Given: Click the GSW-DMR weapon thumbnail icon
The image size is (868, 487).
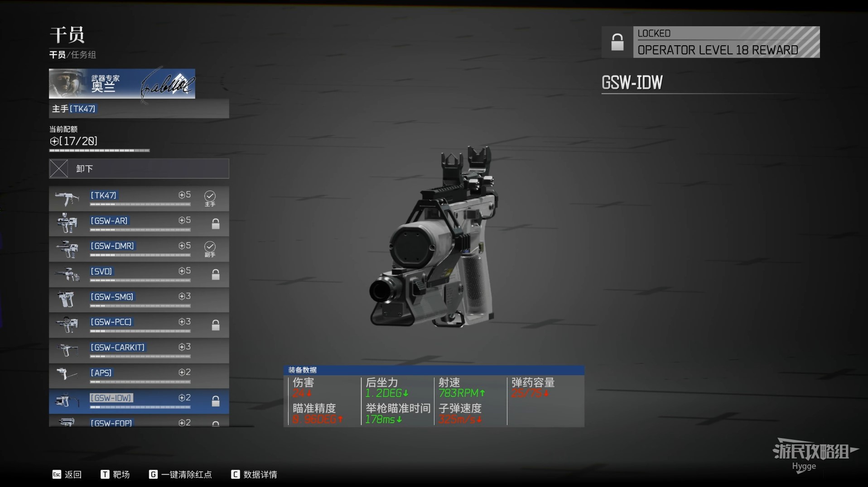Looking at the screenshot, I should (x=67, y=249).
